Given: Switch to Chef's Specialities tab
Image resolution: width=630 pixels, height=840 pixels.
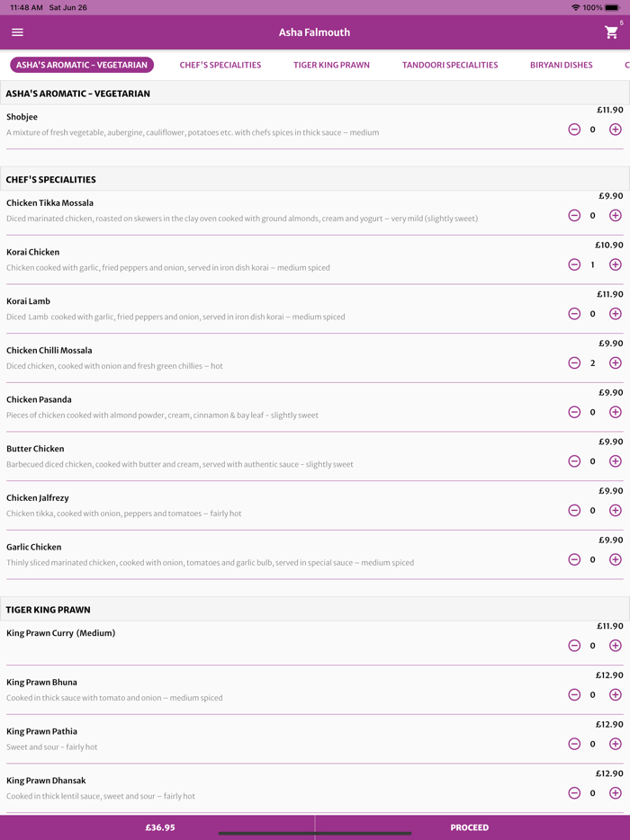Looking at the screenshot, I should pos(220,65).
